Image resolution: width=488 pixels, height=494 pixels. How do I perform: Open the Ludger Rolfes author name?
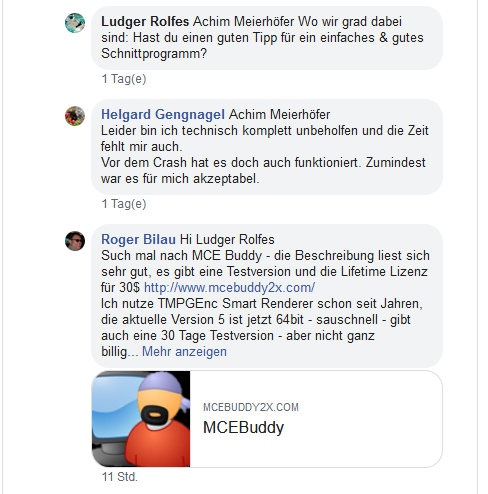[x=145, y=21]
